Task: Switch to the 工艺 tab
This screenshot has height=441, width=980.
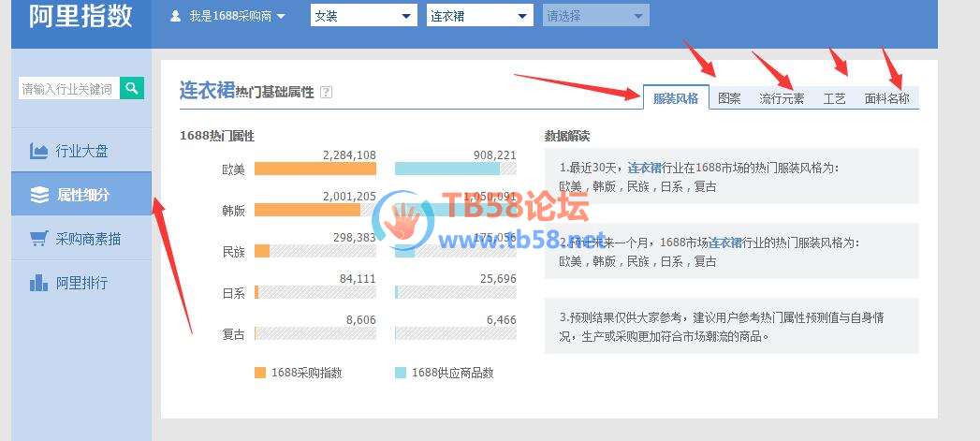Action: coord(834,98)
